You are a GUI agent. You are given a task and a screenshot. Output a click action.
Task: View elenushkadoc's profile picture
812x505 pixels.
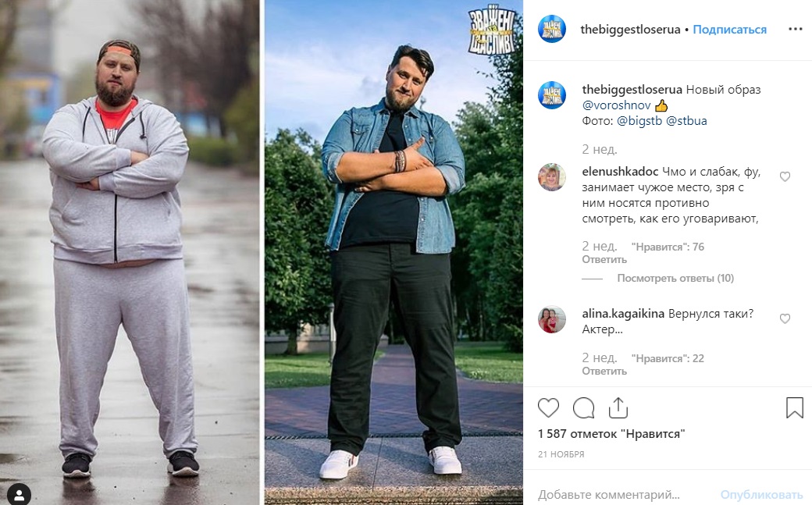coord(552,177)
